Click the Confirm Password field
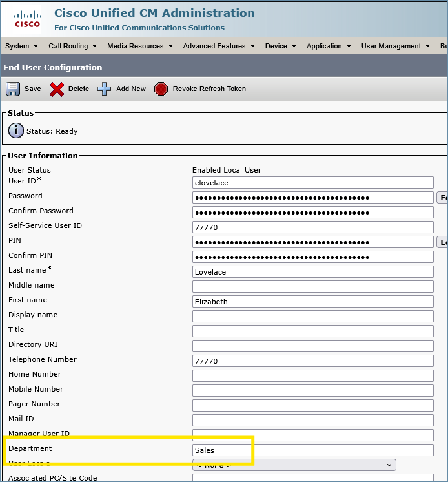The height and width of the screenshot is (482, 448). 313,213
